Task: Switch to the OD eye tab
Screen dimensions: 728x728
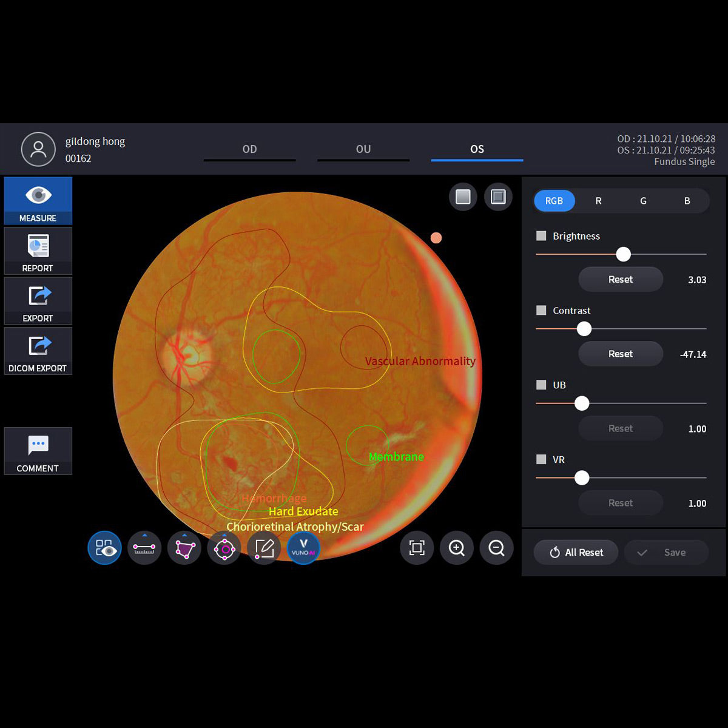Action: click(x=249, y=149)
